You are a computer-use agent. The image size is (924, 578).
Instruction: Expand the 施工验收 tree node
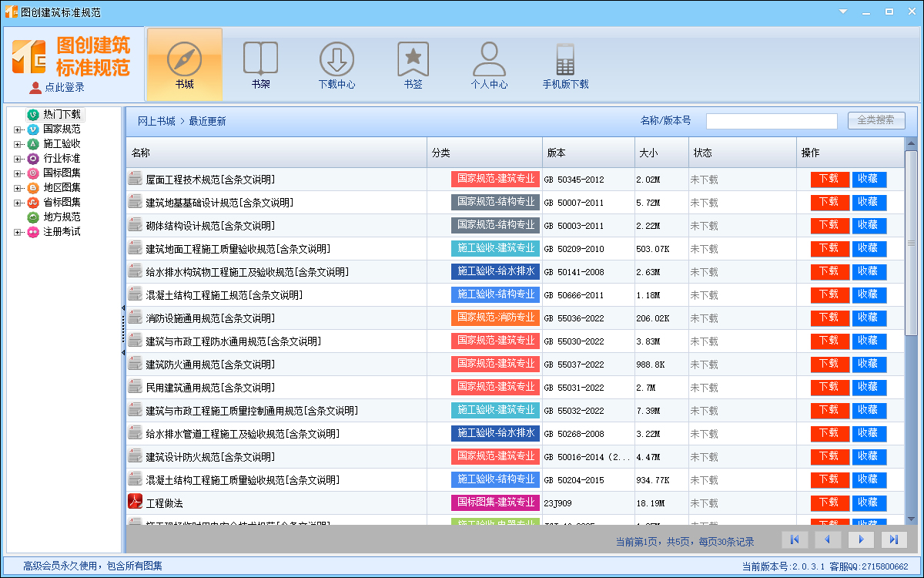click(18, 144)
